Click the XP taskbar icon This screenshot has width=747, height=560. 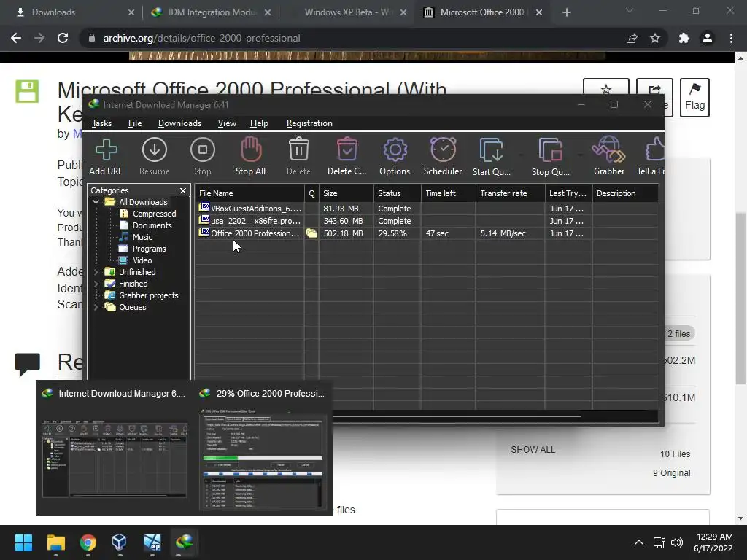[152, 542]
